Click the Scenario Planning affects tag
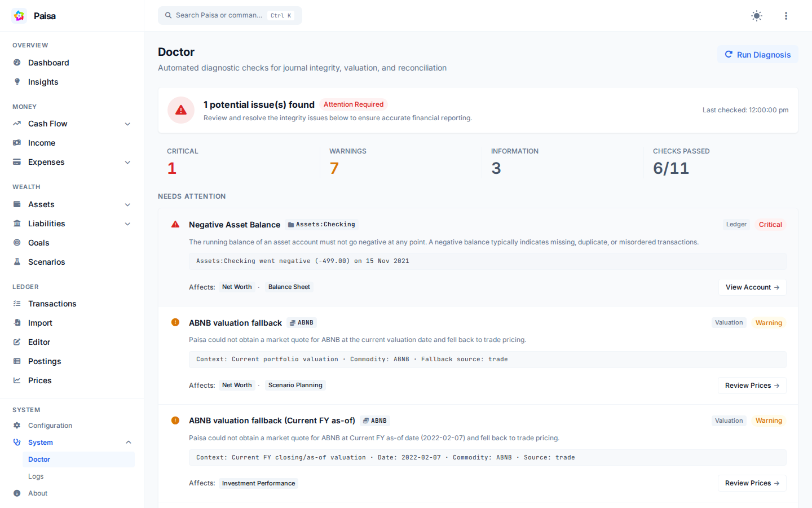812x508 pixels. coord(295,386)
